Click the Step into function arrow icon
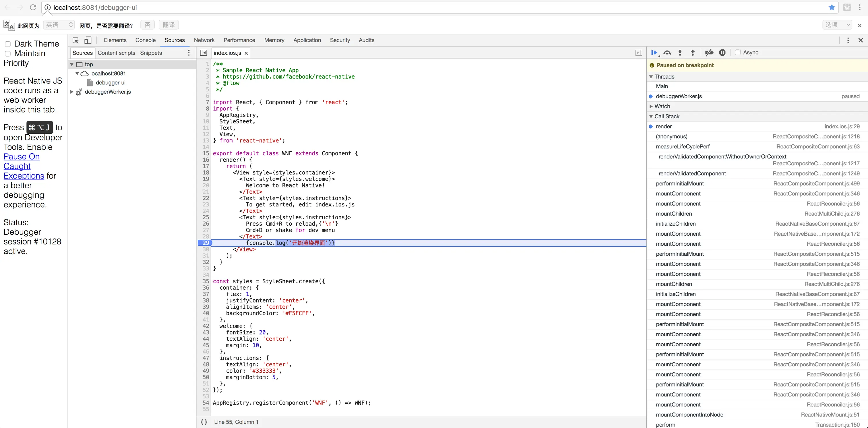 (680, 53)
